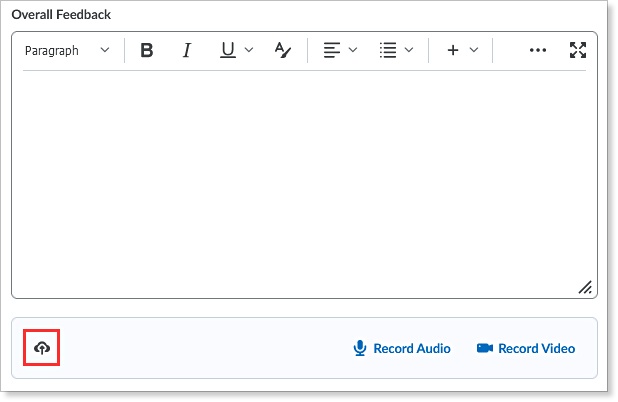Click the upload file cloud icon
Screen dimensions: 618x402
click(42, 348)
